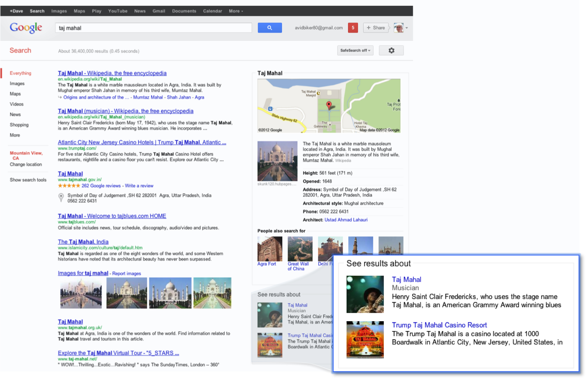Expand More in the left sidebar
588x381 pixels.
[x=14, y=135]
